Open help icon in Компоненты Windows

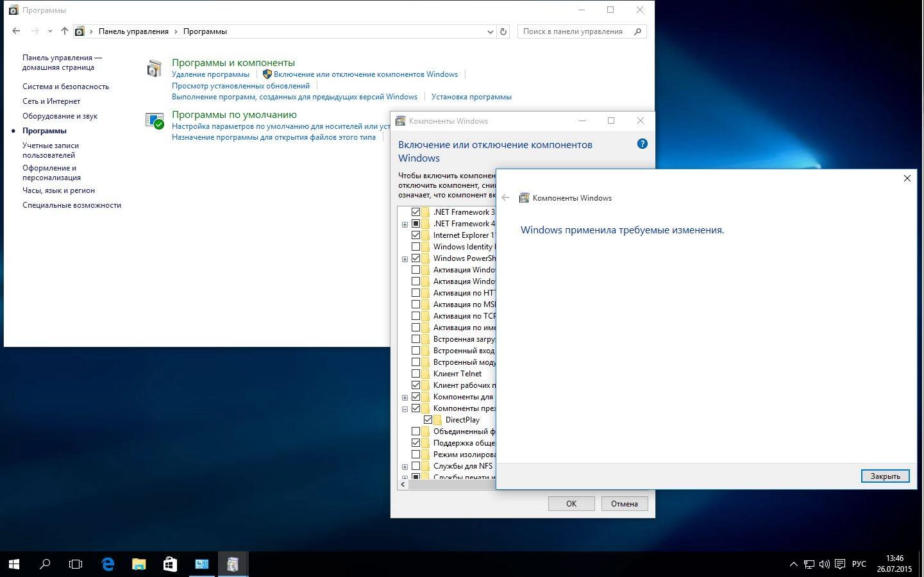(642, 144)
